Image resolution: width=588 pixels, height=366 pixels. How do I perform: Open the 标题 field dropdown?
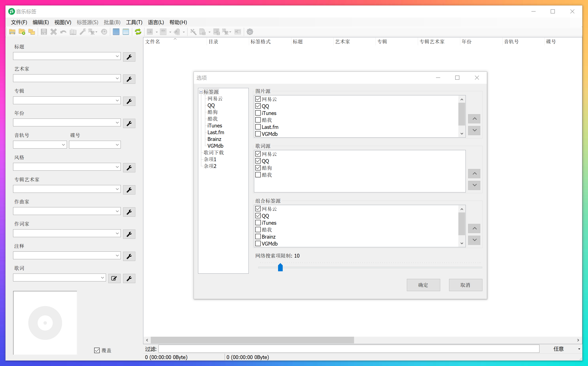click(117, 56)
